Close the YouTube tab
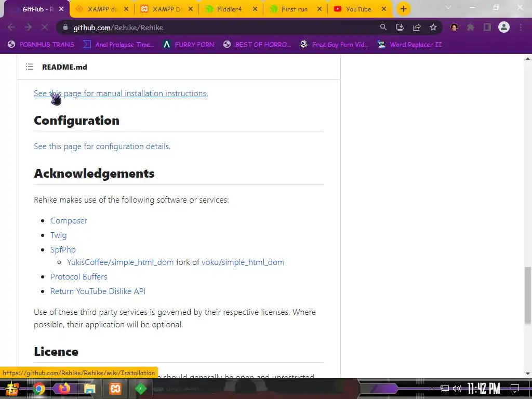The height and width of the screenshot is (399, 532). click(x=384, y=9)
